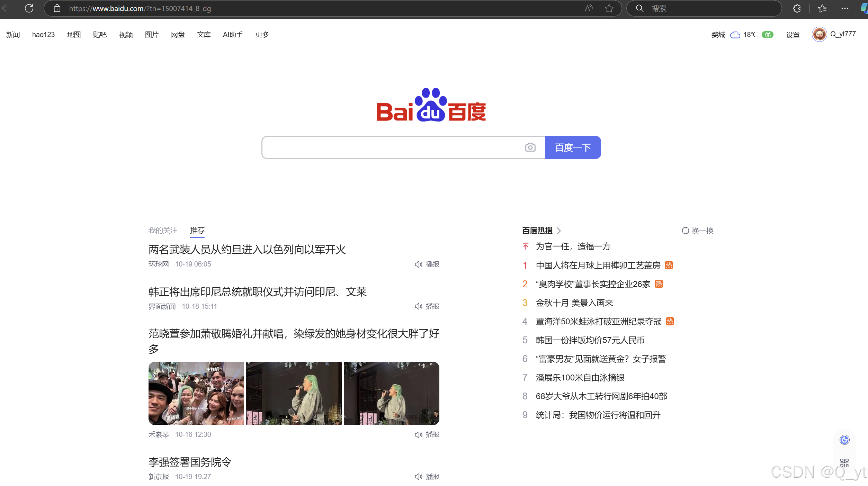
Task: Click the QR code icon at bottom right
Action: pos(844,462)
